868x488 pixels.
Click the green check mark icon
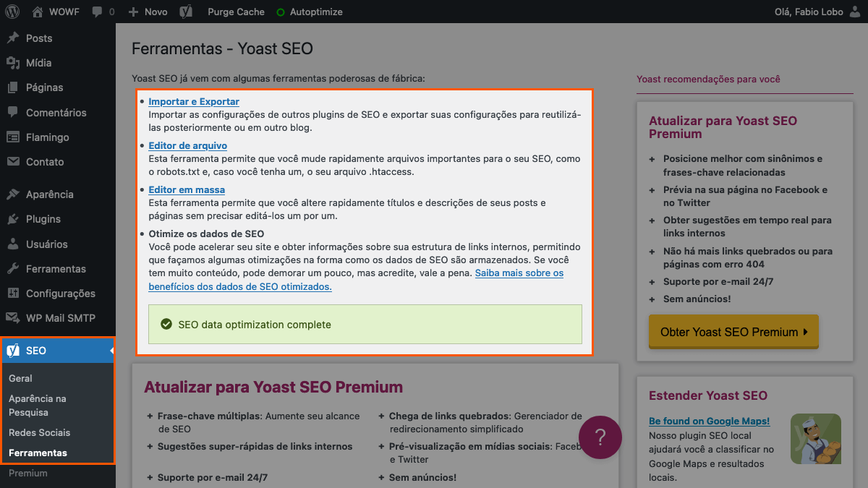coord(166,325)
